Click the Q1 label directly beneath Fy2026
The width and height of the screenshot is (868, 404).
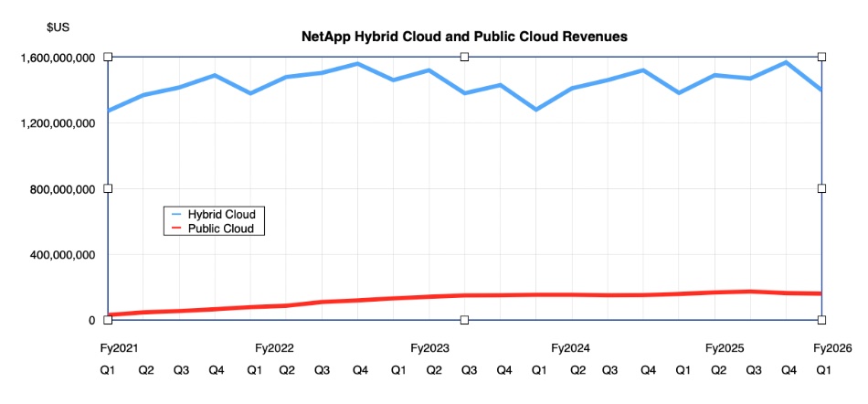click(x=823, y=369)
